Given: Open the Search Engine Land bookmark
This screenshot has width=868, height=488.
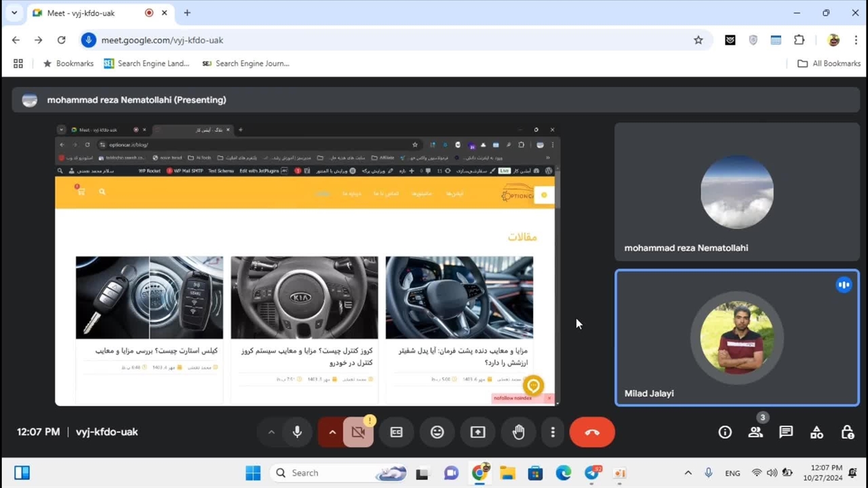Looking at the screenshot, I should coord(146,64).
